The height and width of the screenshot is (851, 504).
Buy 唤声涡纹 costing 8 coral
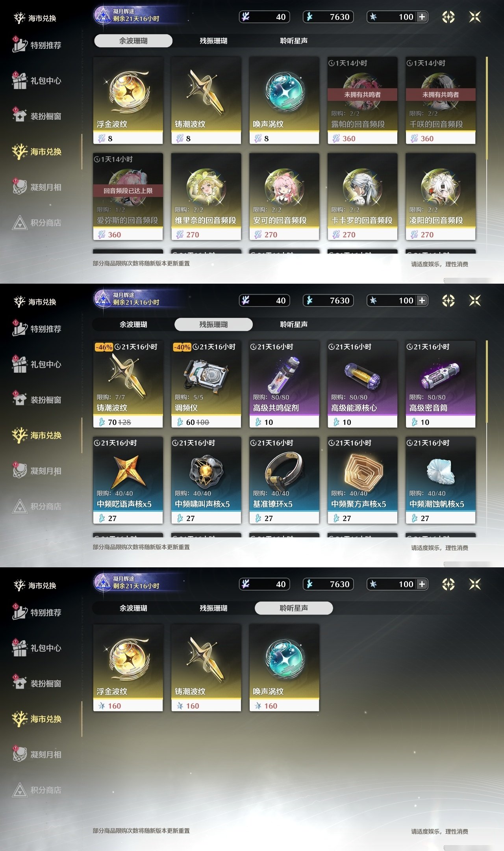(284, 100)
